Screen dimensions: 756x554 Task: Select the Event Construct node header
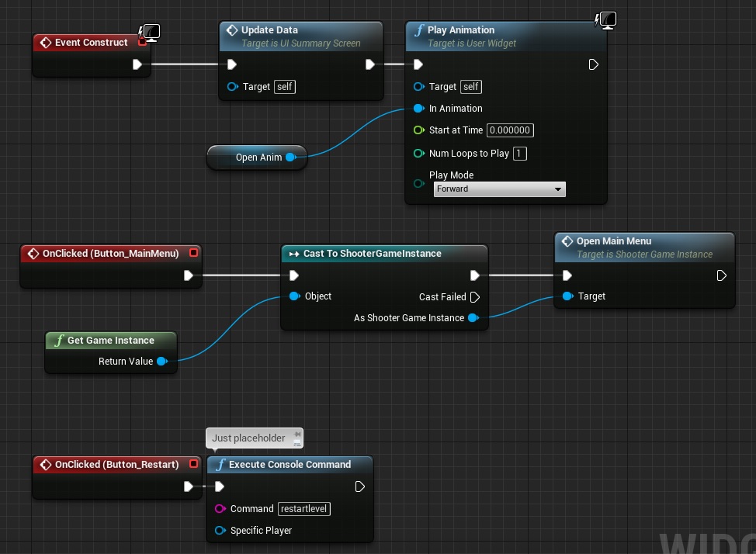[92, 43]
